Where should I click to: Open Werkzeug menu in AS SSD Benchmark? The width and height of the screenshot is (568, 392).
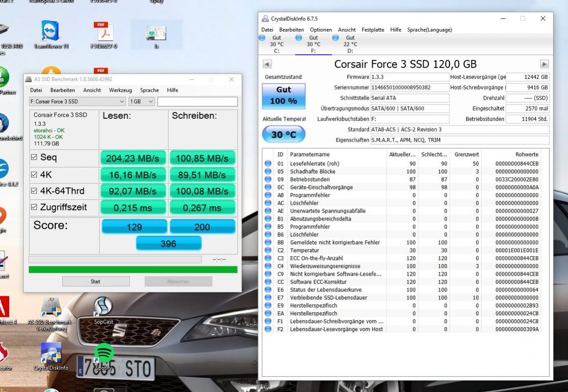point(120,90)
